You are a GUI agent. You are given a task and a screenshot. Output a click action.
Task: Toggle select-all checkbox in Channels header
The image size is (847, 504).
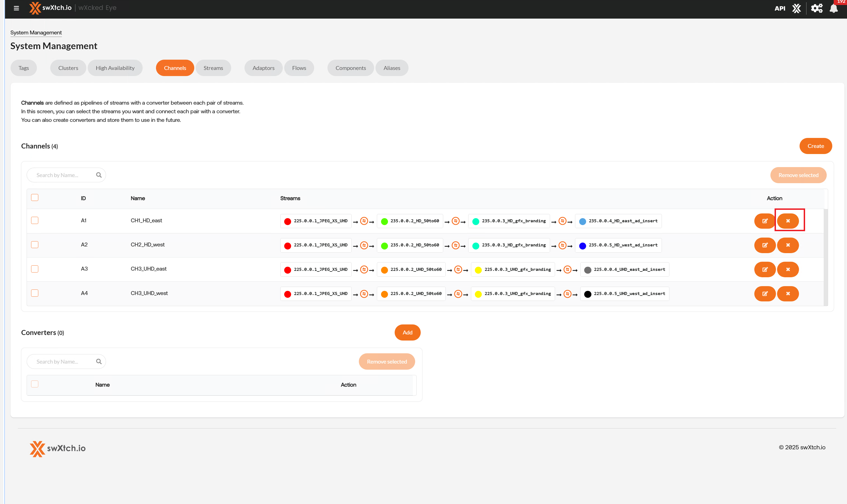pos(35,198)
